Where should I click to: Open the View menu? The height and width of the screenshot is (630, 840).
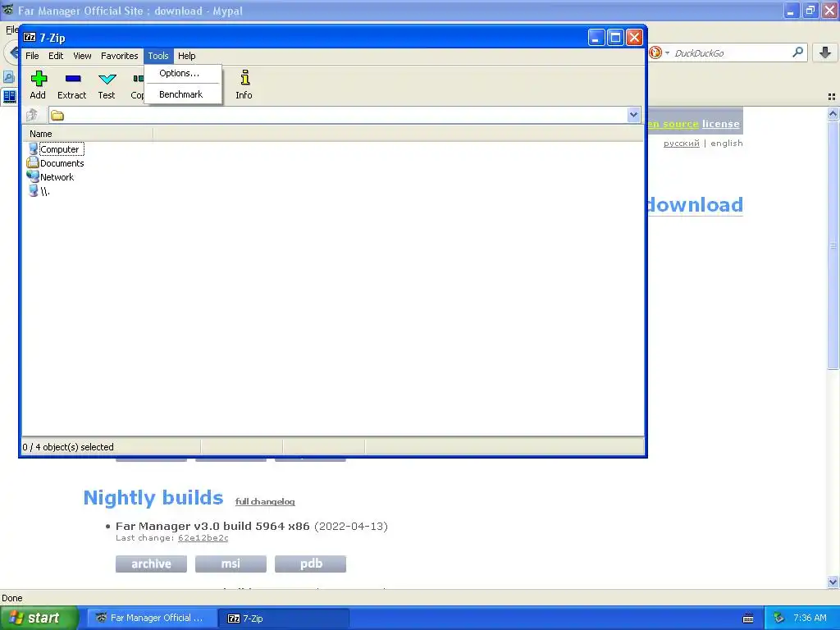coord(82,56)
